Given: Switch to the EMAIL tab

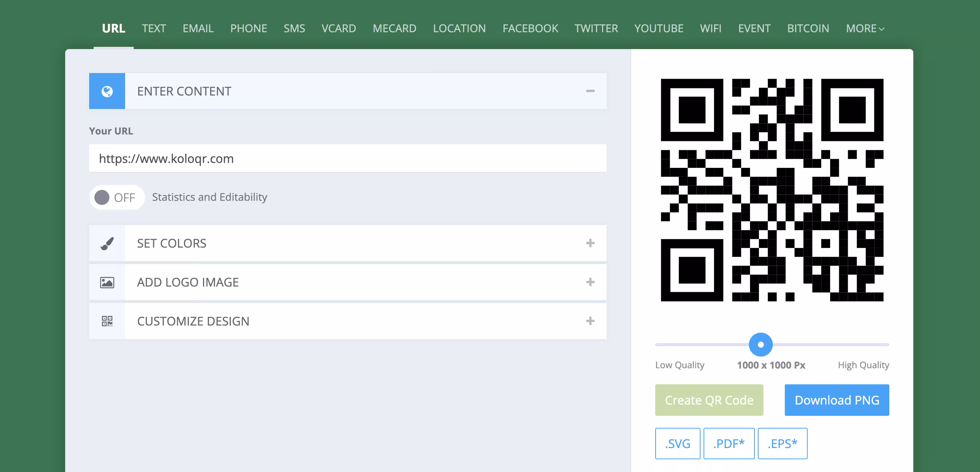Looking at the screenshot, I should coord(198,28).
